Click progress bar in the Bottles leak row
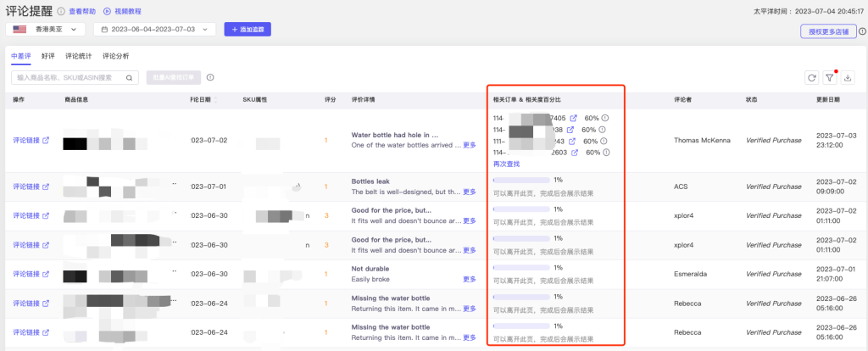This screenshot has width=868, height=351. (x=521, y=180)
